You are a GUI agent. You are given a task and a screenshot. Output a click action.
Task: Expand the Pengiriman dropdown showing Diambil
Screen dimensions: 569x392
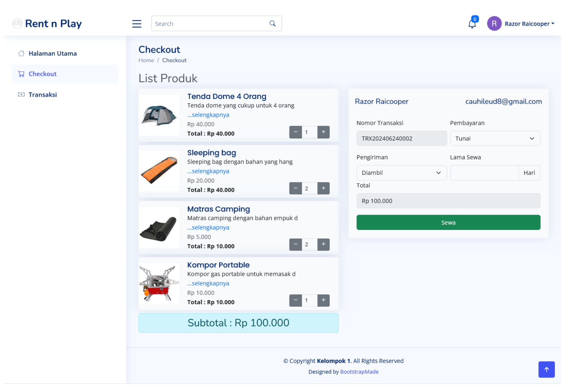coord(401,173)
